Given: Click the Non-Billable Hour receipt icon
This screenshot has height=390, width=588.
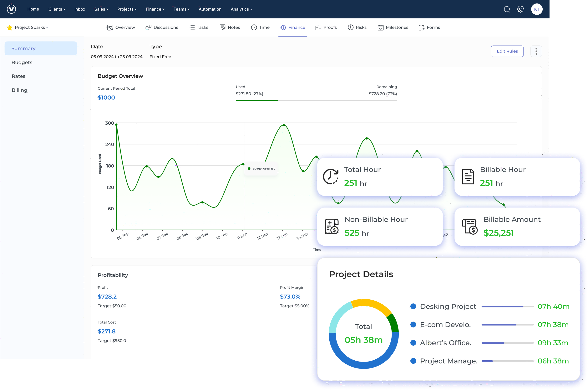Looking at the screenshot, I should click(332, 227).
